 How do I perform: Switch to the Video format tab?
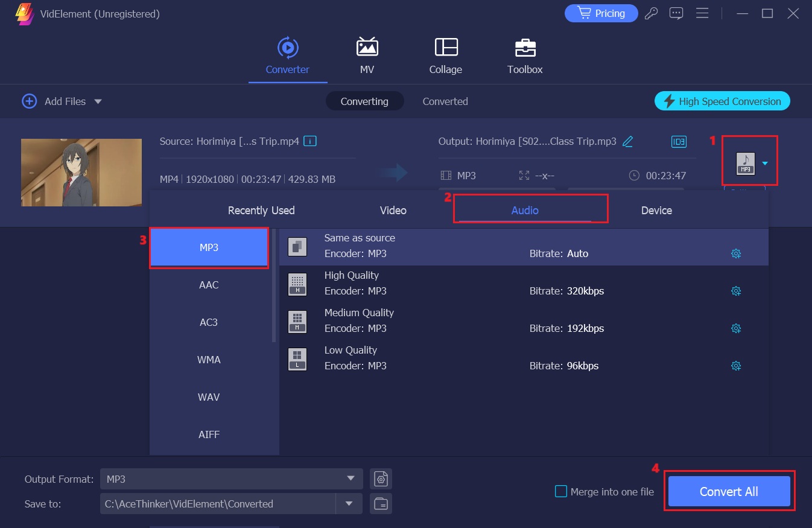393,211
